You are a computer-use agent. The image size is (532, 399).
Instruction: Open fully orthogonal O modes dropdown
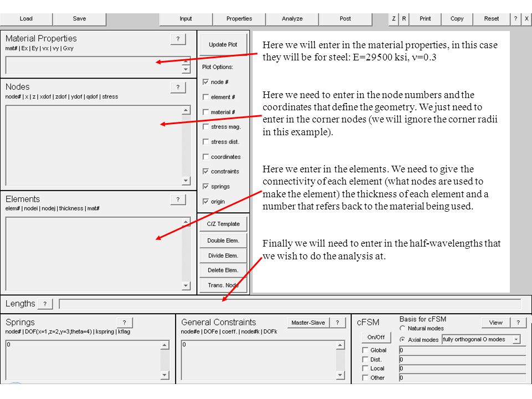[x=481, y=340]
